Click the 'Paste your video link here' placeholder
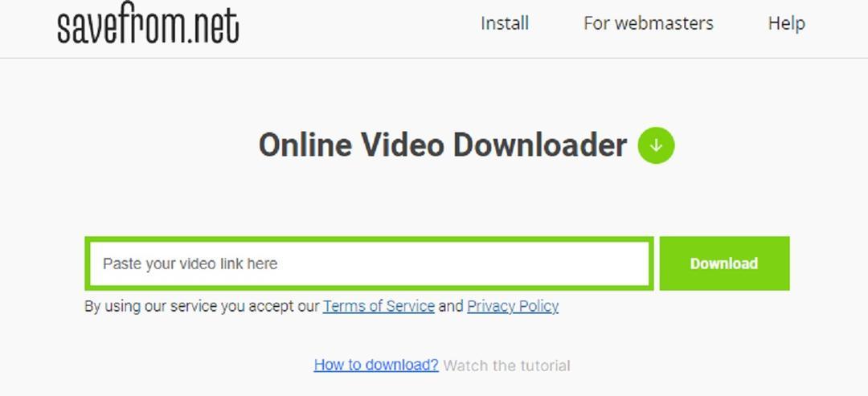This screenshot has width=868, height=396. click(190, 263)
